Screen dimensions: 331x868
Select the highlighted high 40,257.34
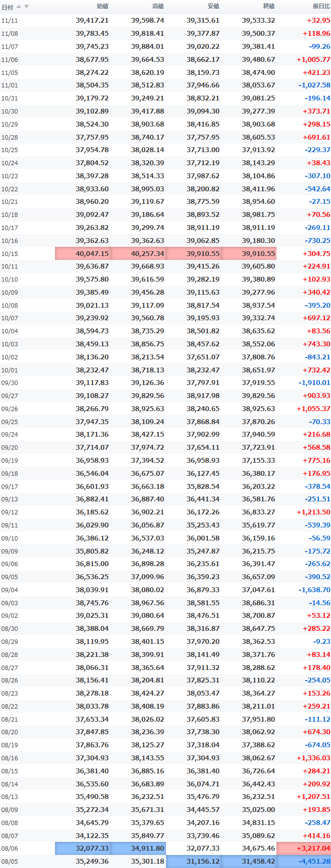(138, 254)
